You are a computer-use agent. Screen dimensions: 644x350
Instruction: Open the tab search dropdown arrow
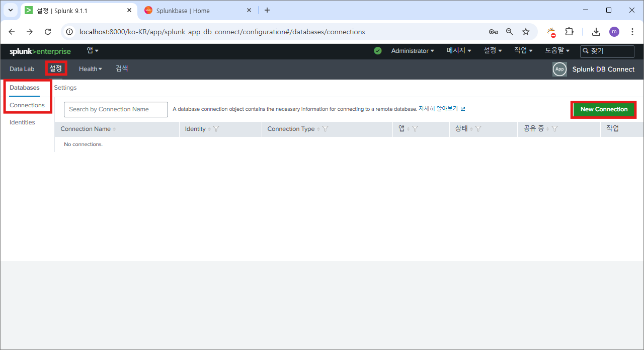tap(10, 10)
